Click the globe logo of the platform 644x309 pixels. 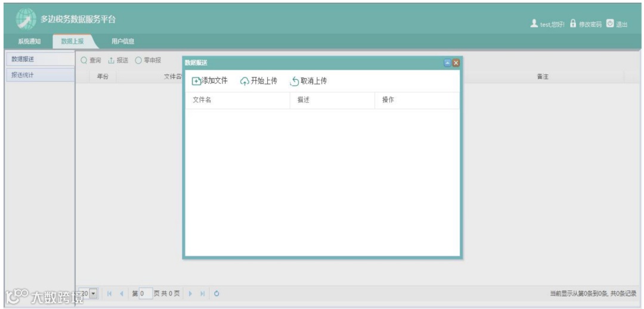point(26,19)
